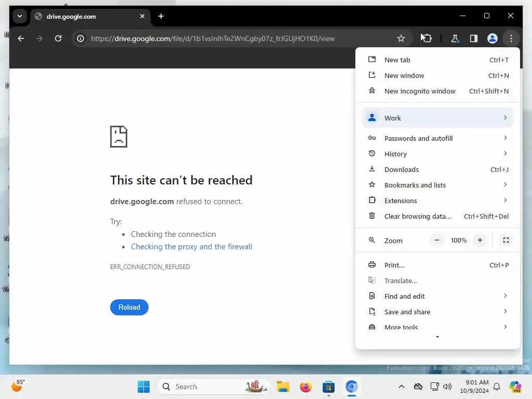This screenshot has height=399, width=532.
Task: Open Downloads from menu
Action: (x=437, y=170)
